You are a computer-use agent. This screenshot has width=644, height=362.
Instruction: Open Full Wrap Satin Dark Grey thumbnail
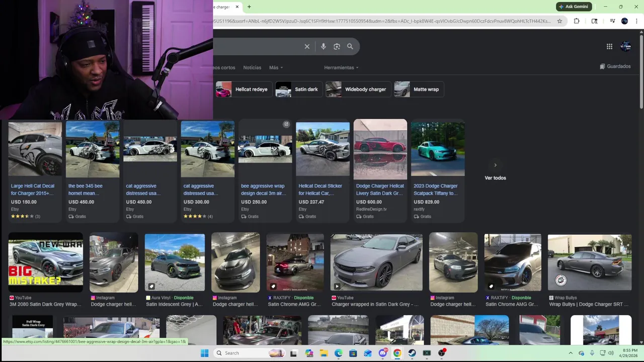click(x=32, y=329)
